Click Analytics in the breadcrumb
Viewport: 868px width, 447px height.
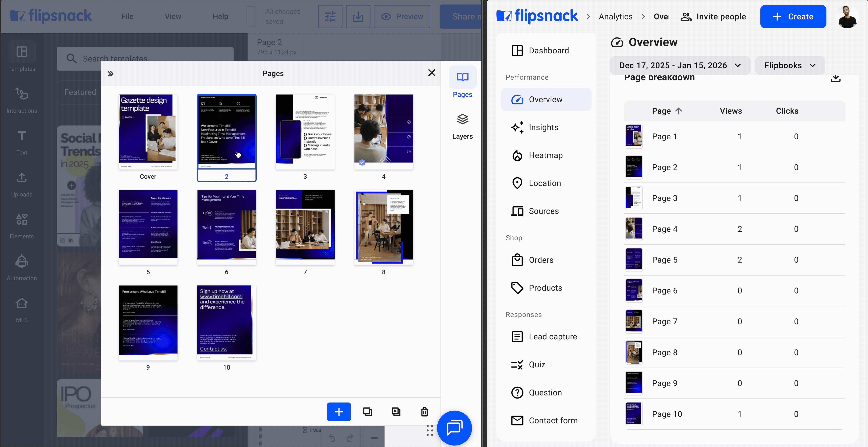(x=615, y=17)
